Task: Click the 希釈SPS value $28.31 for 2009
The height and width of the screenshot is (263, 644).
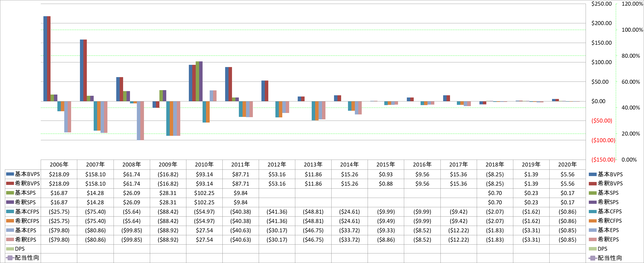Action: [x=168, y=202]
